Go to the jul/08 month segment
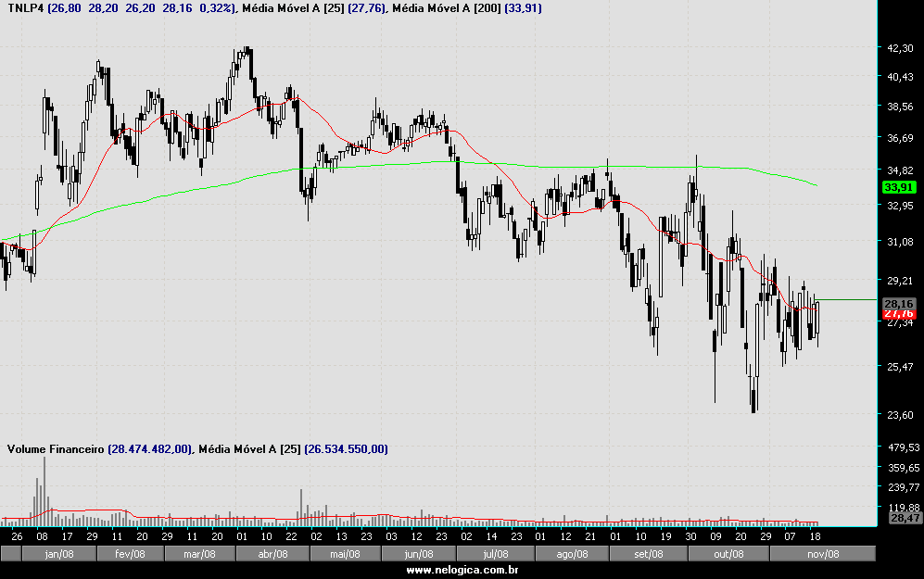 tap(496, 554)
